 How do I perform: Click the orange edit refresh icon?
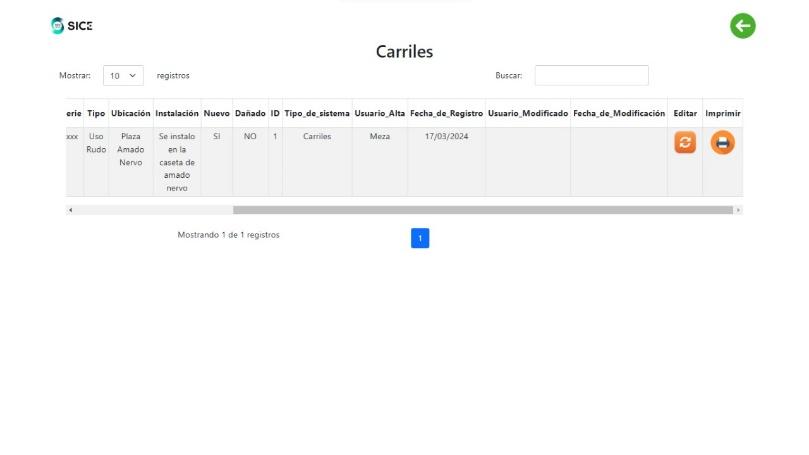[x=685, y=142]
